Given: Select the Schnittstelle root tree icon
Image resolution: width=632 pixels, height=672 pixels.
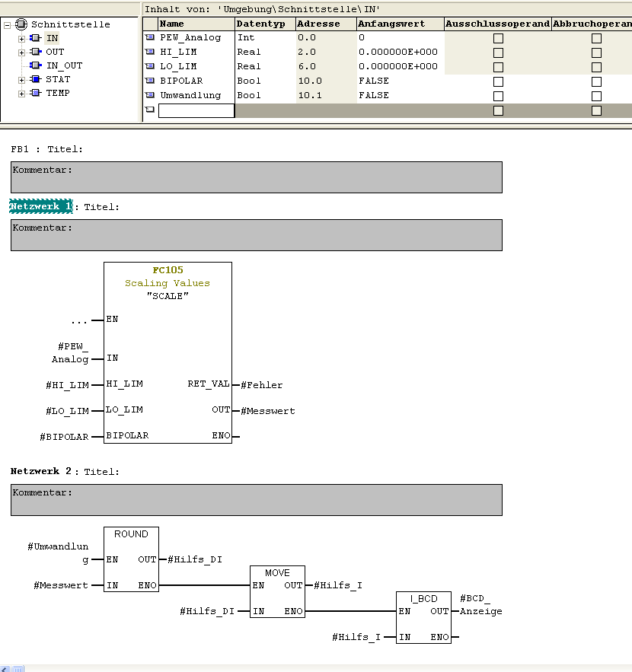Looking at the screenshot, I should (x=21, y=24).
